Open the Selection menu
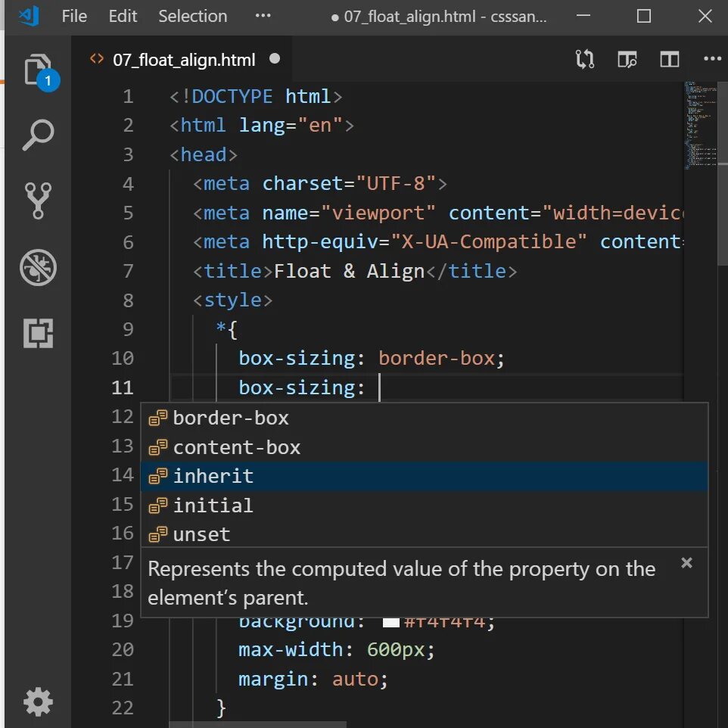The width and height of the screenshot is (728, 728). click(193, 16)
